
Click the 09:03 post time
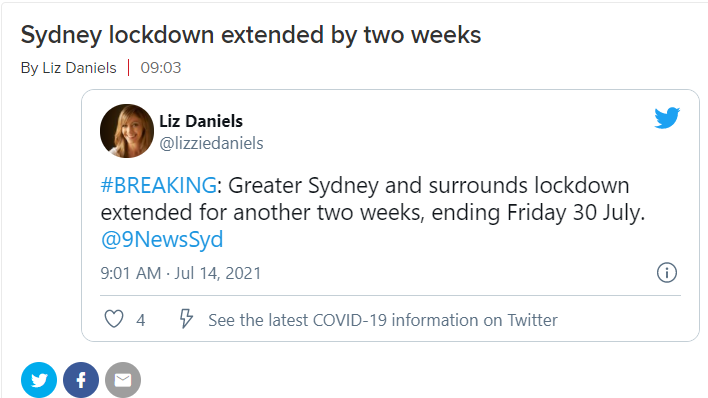tap(161, 68)
